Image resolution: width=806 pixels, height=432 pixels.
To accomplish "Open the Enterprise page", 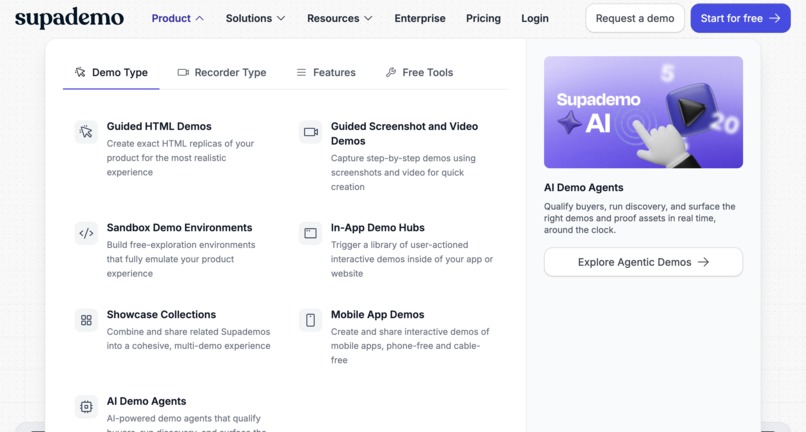I will [x=420, y=19].
